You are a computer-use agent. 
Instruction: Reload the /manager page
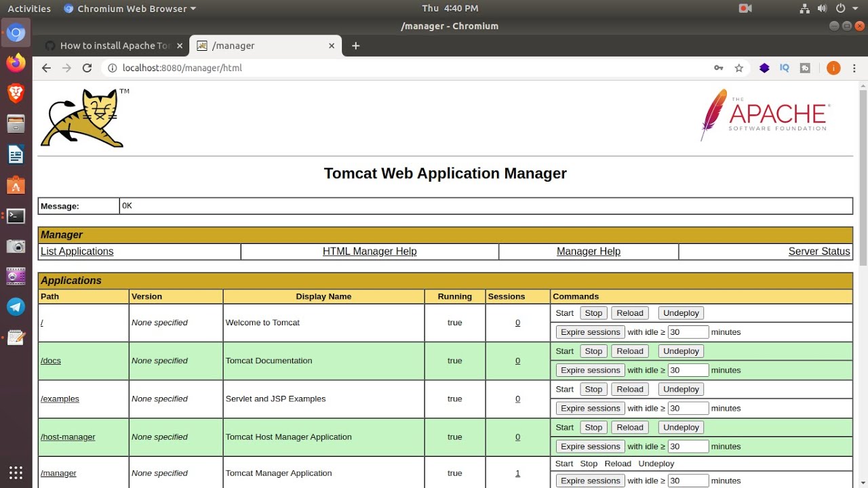(x=87, y=68)
